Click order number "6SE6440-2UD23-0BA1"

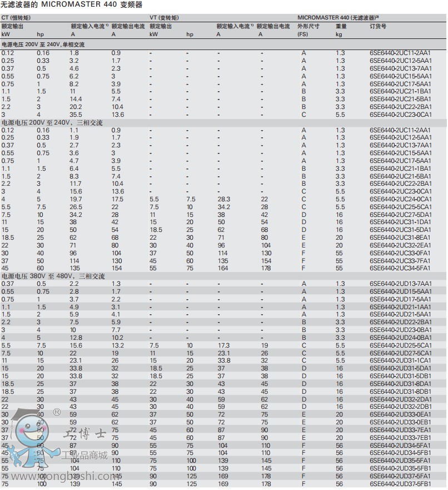(401, 330)
